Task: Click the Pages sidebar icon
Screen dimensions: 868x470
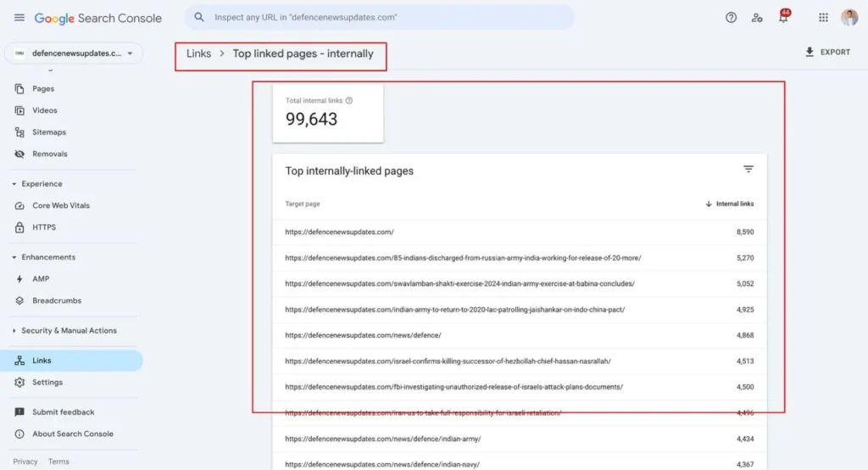Action: [x=19, y=89]
